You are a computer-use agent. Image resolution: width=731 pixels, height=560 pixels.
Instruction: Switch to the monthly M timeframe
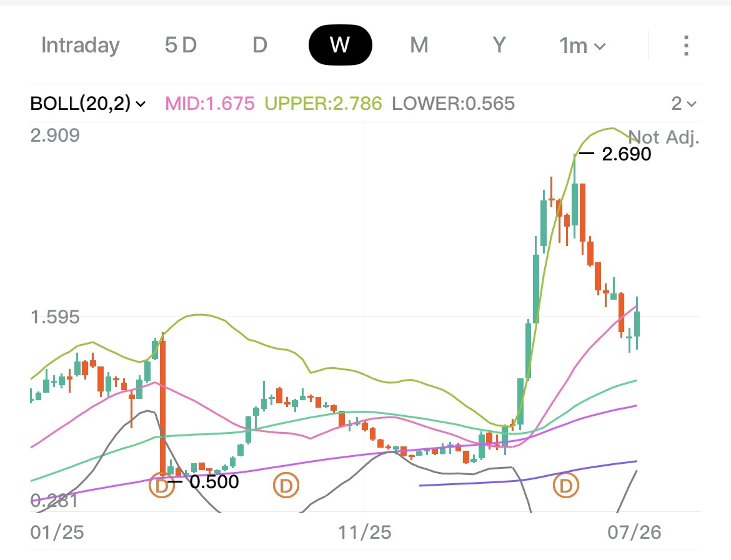(x=419, y=45)
